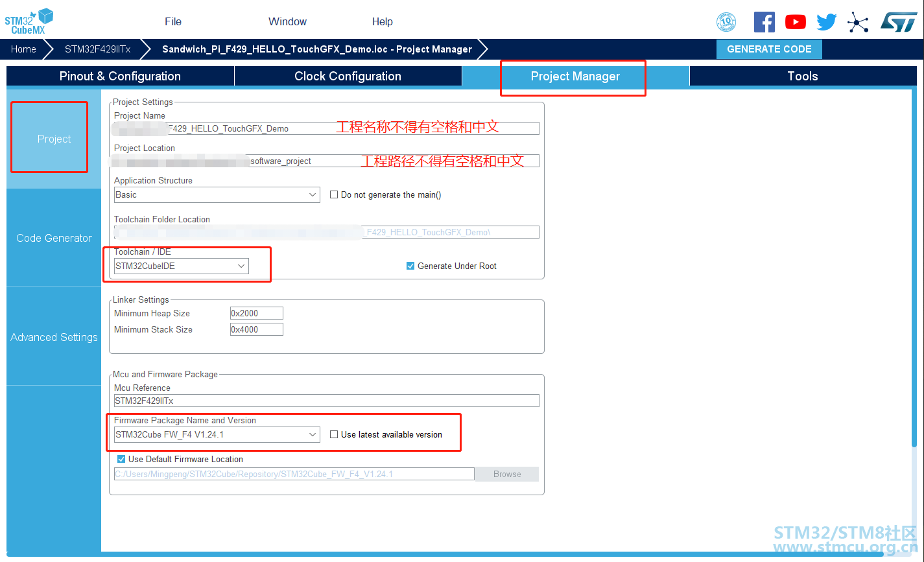Viewport: 924px width, 562px height.
Task: Click the Minimum Stack Size field
Action: click(x=257, y=329)
